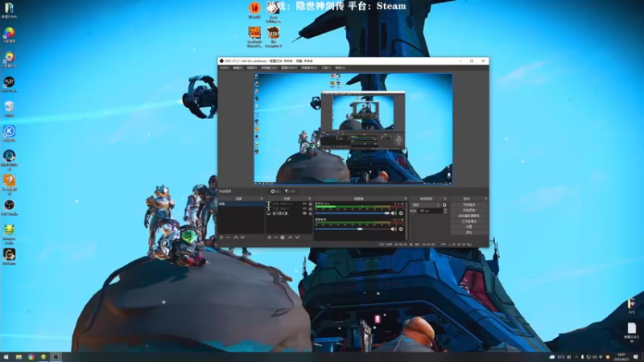Image resolution: width=644 pixels, height=362 pixels.
Task: Open scene transition properties gear
Action: click(444, 205)
